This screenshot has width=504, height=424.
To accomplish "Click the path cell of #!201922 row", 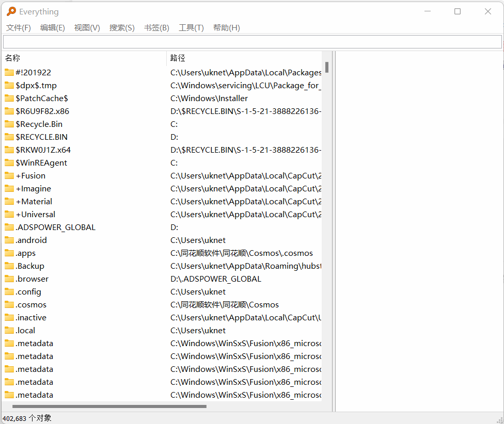I will tap(246, 73).
